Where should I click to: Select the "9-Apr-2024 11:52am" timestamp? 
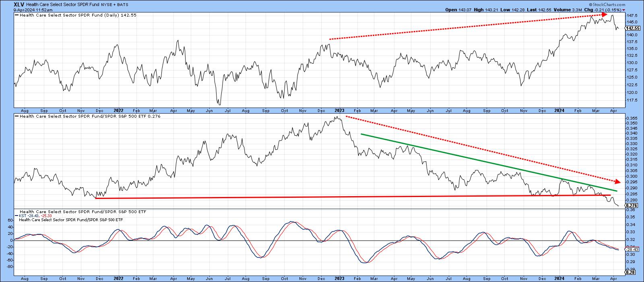pyautogui.click(x=33, y=10)
